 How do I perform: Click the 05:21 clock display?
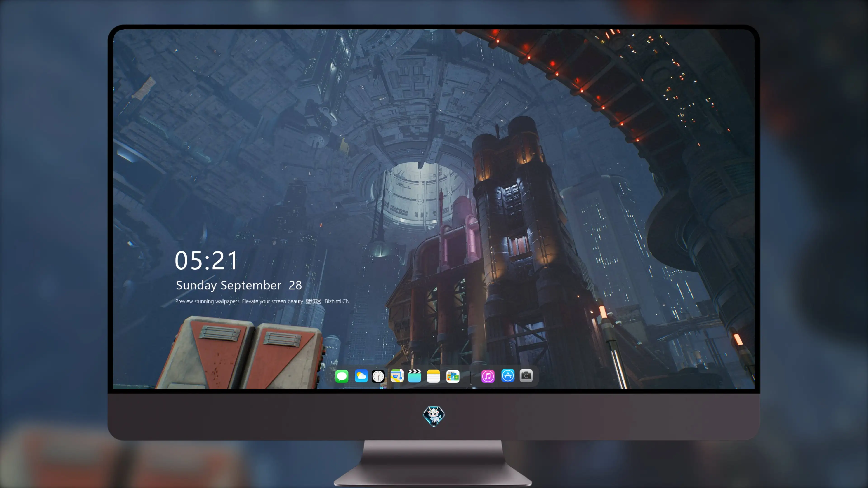(206, 260)
